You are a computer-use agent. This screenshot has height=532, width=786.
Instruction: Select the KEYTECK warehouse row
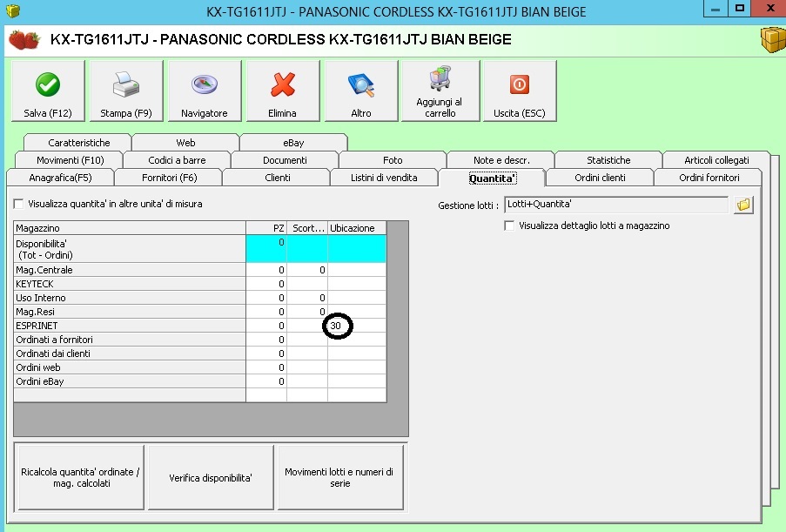[200, 284]
